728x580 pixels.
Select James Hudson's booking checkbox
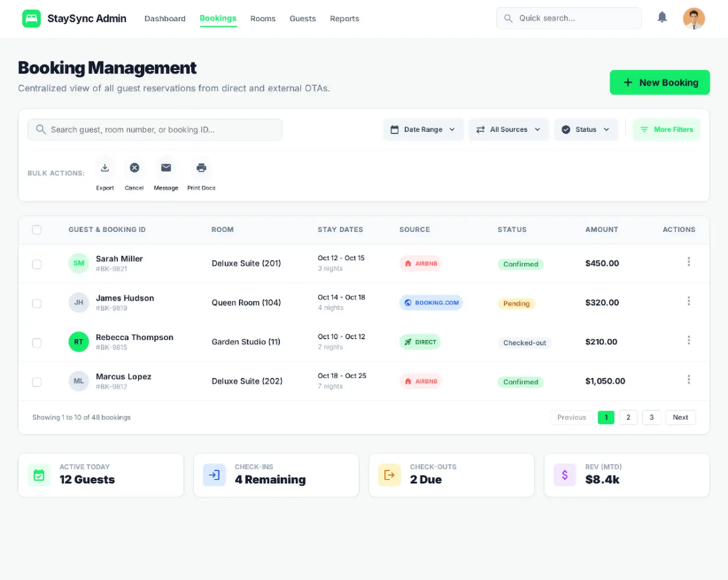[x=37, y=304]
